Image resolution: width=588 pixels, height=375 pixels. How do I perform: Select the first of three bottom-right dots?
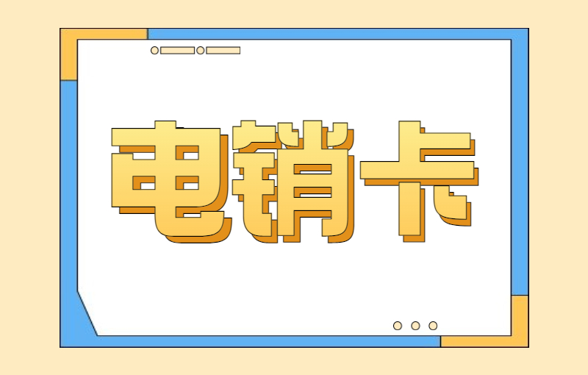pos(398,325)
